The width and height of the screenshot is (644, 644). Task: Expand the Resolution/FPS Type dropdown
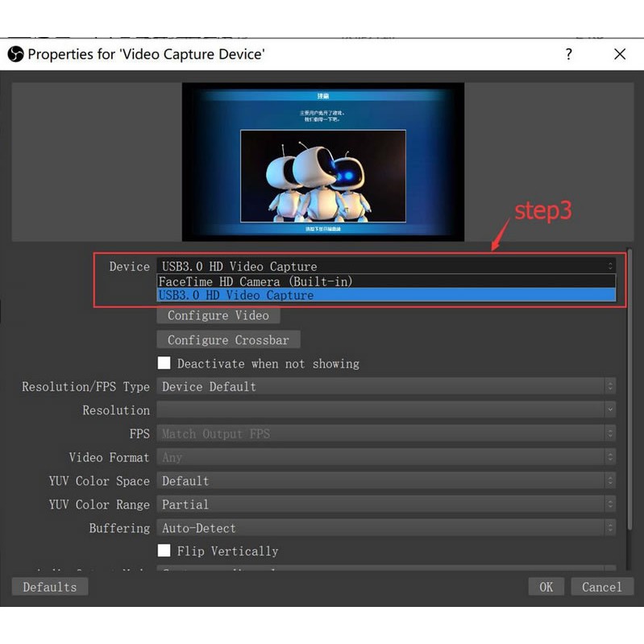coord(385,387)
